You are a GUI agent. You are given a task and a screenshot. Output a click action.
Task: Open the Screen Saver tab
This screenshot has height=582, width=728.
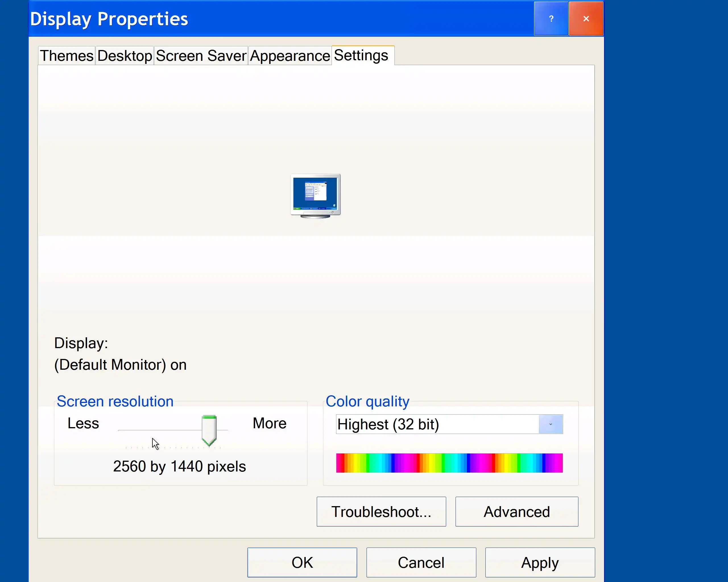click(201, 56)
